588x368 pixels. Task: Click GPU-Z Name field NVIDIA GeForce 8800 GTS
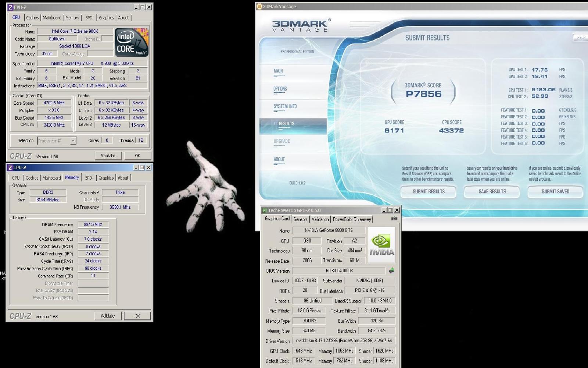329,230
